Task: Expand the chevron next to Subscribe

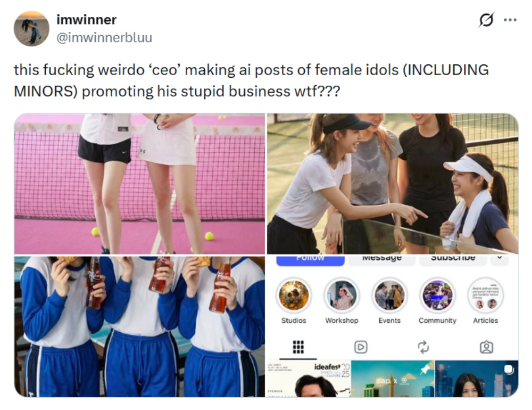Action: tap(499, 258)
